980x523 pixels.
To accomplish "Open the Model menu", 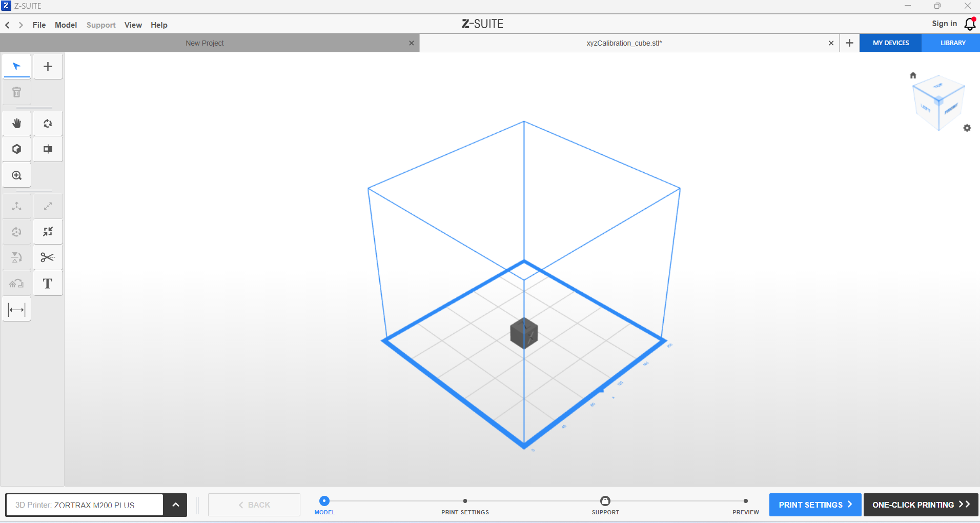I will click(x=66, y=25).
